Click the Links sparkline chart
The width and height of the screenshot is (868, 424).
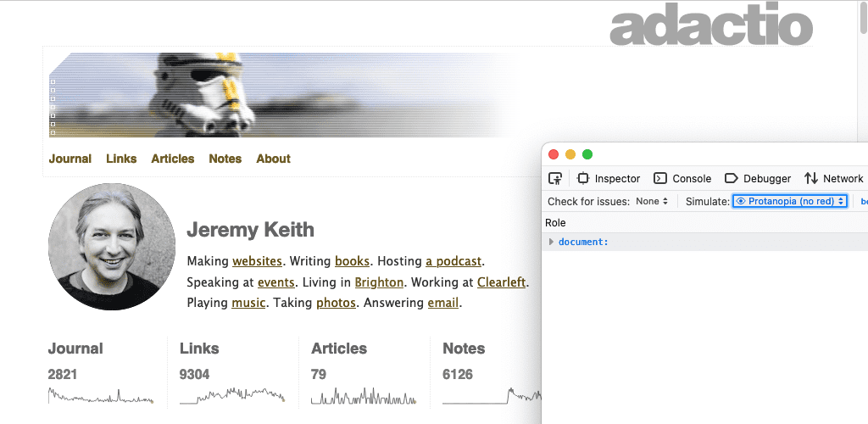[x=232, y=395]
